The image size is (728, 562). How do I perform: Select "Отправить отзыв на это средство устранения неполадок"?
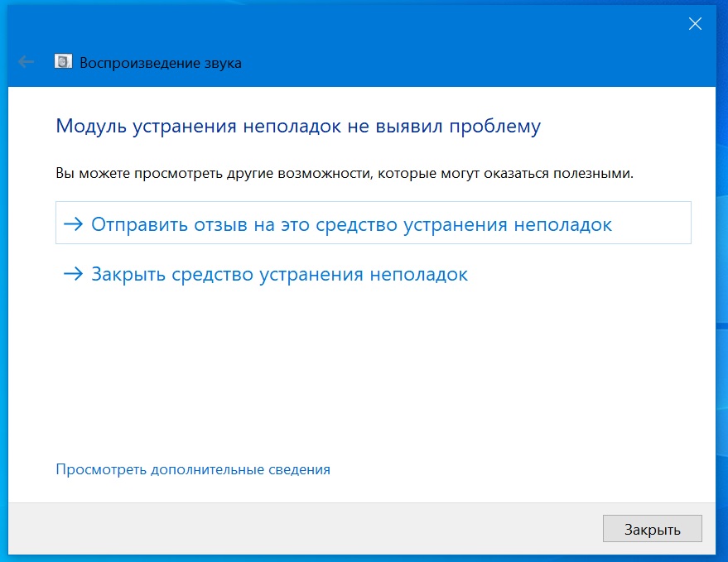pos(351,224)
